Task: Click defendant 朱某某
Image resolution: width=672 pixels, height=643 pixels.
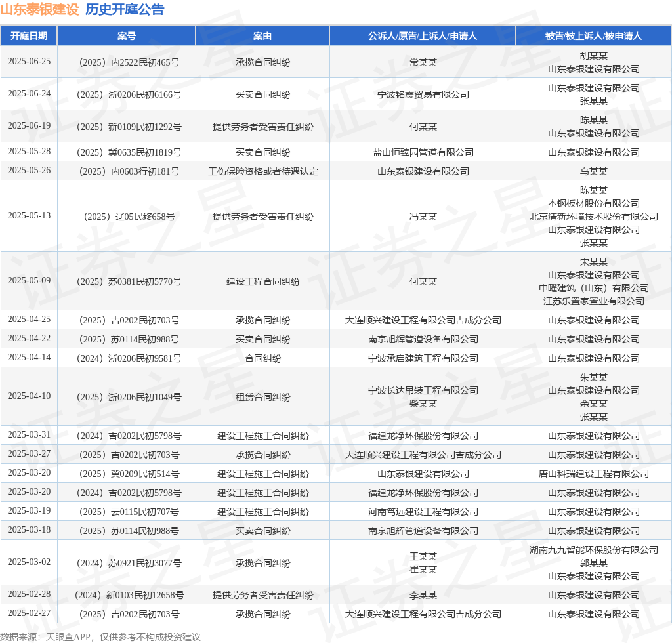Action: [x=593, y=377]
